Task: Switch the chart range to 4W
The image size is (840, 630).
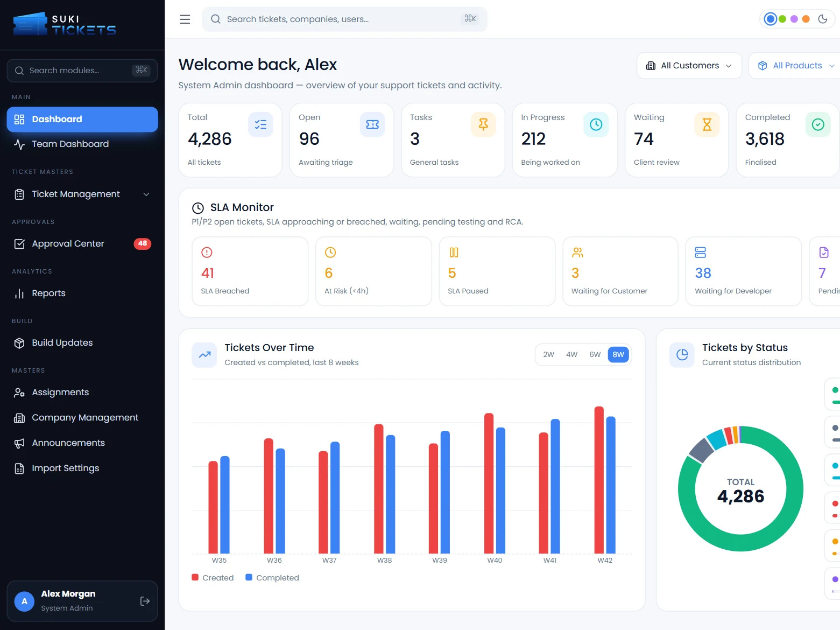Action: [x=571, y=354]
